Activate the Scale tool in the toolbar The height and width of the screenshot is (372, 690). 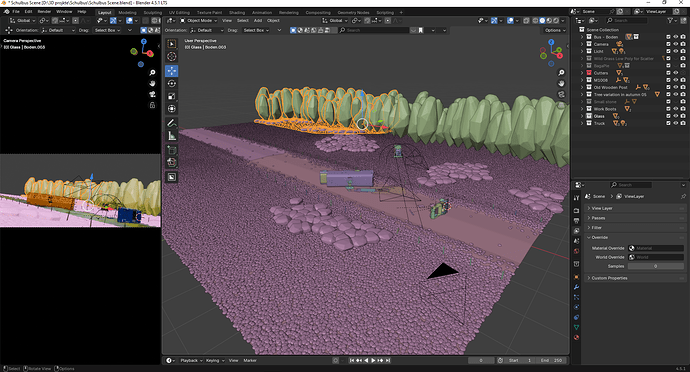(x=172, y=96)
